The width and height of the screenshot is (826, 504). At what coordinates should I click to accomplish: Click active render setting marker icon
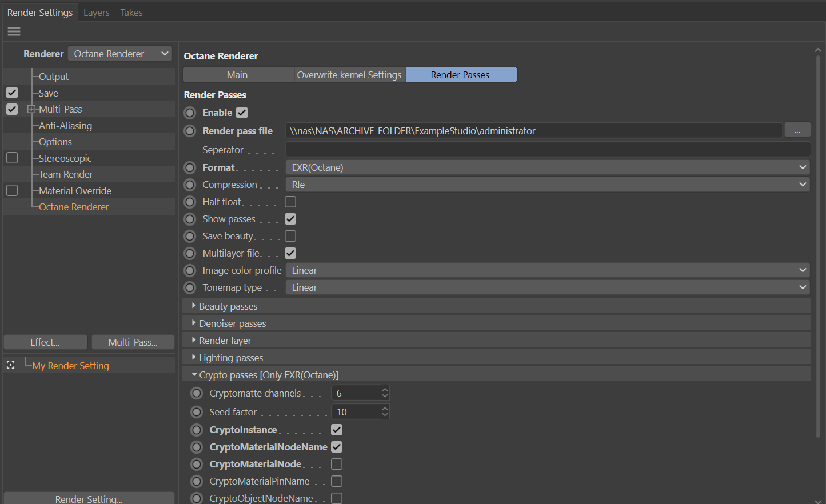pyautogui.click(x=10, y=365)
